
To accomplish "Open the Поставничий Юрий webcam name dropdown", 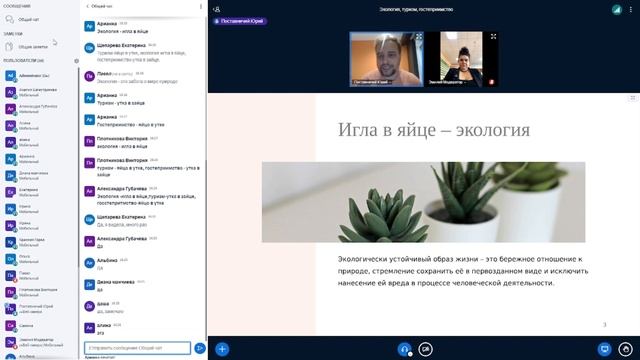I will coord(372,82).
